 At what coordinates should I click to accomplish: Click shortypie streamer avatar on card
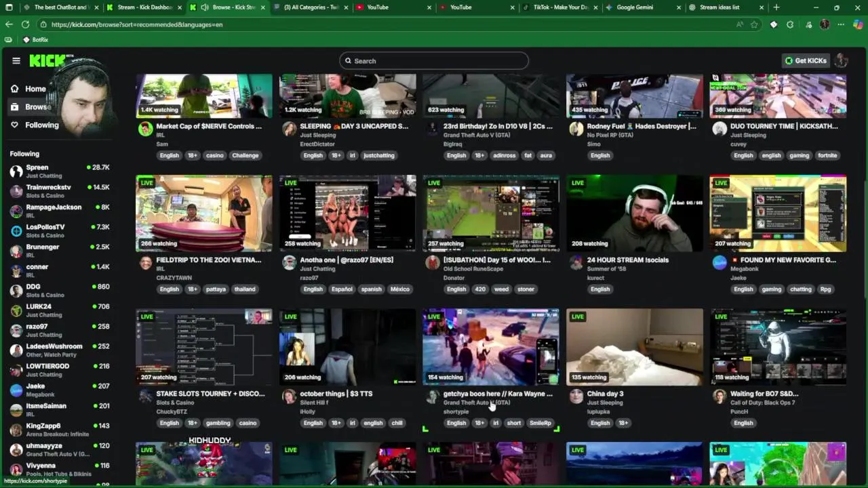coord(433,397)
